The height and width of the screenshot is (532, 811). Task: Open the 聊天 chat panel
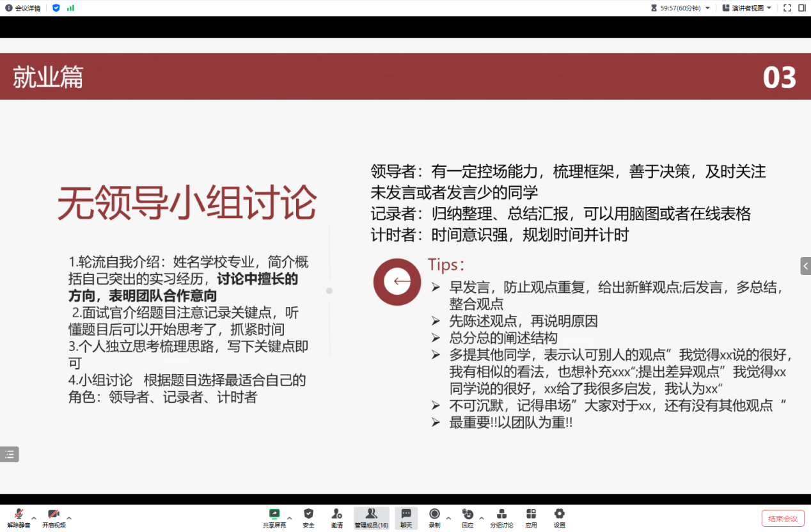[406, 517]
